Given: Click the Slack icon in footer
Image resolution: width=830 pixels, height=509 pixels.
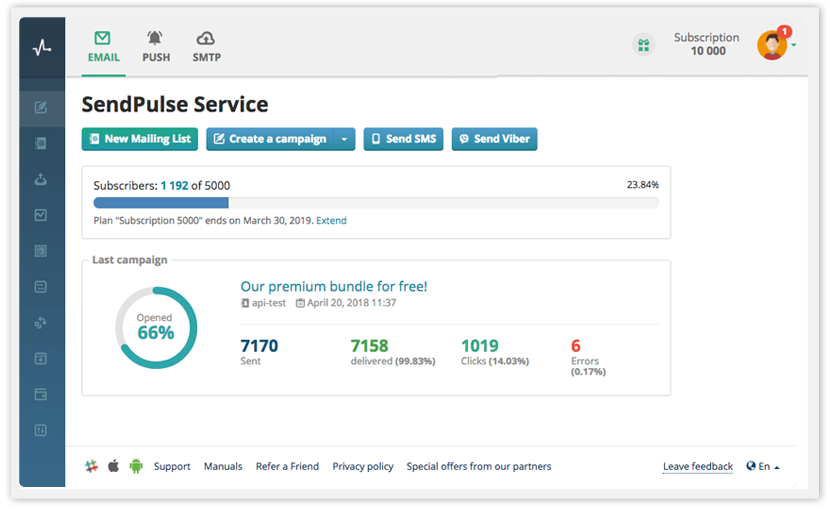Looking at the screenshot, I should tap(91, 466).
